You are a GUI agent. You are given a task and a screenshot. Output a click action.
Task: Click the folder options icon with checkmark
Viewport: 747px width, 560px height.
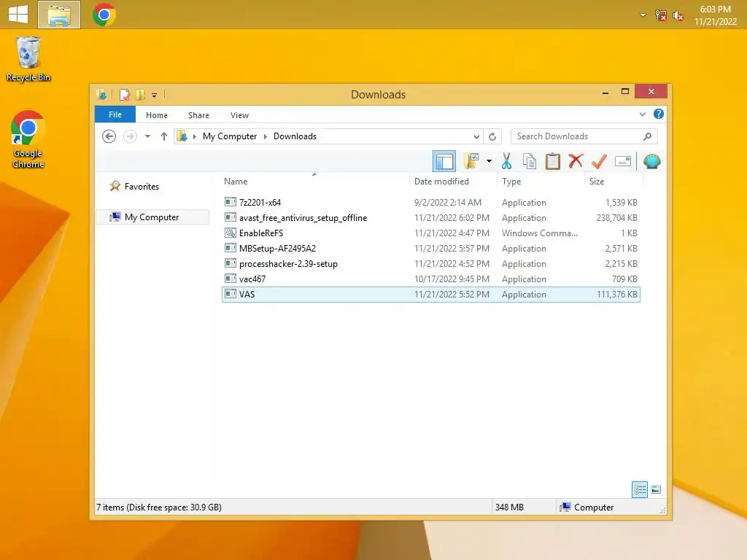pos(471,161)
